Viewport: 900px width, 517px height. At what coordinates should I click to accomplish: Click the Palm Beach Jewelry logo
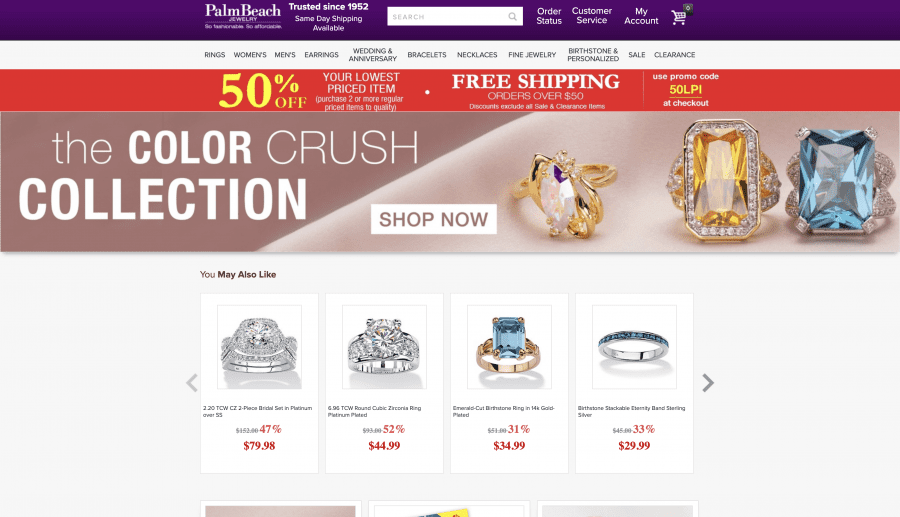pos(243,16)
